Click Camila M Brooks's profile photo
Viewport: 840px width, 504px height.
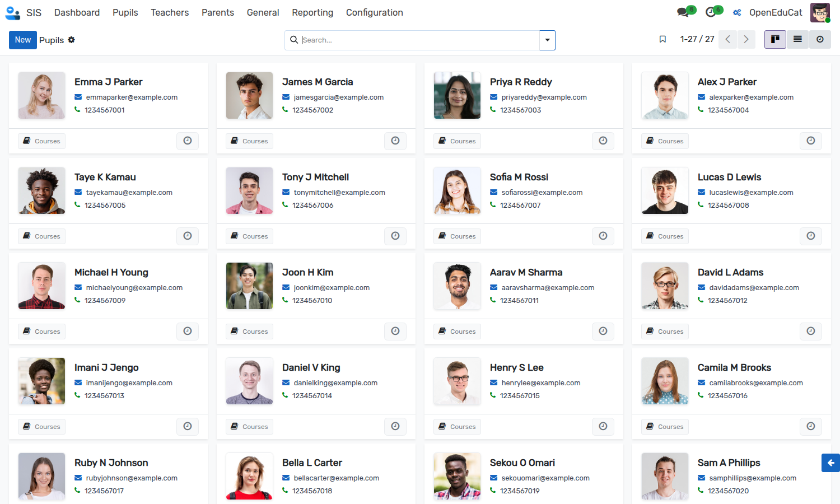point(665,381)
